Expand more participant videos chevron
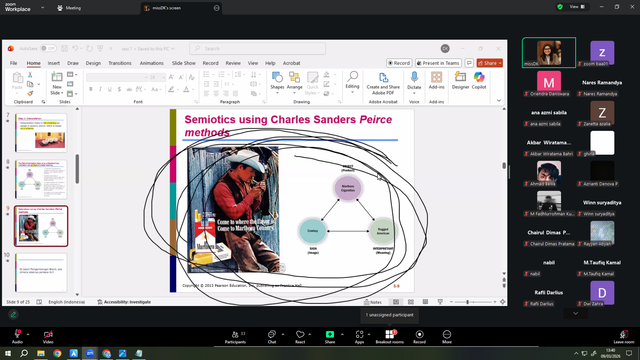 point(576,313)
